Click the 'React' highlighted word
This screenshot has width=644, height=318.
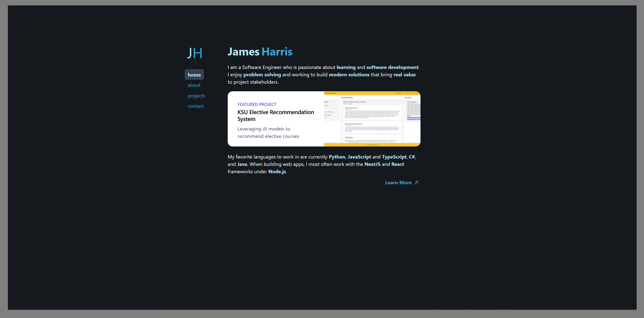(397, 164)
